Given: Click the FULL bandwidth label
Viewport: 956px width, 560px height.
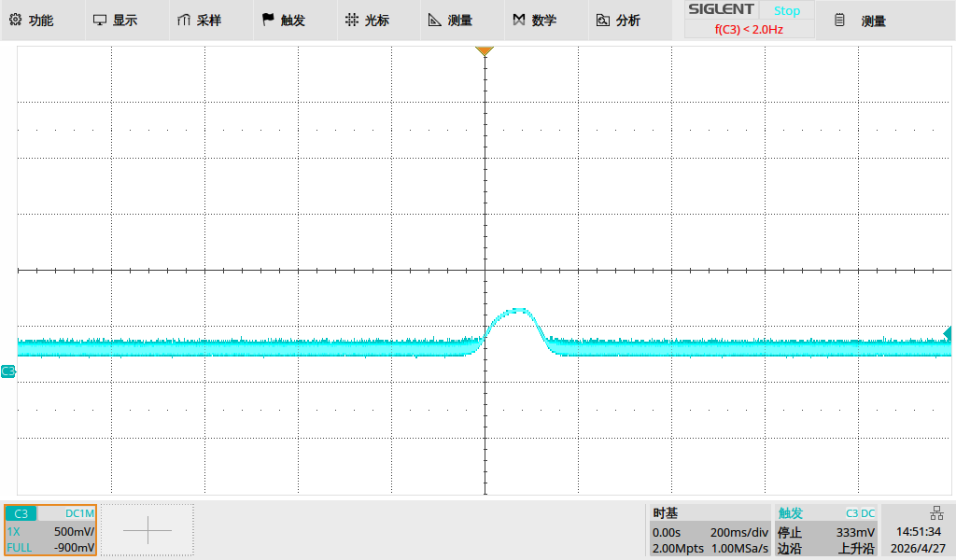Looking at the screenshot, I should click(x=20, y=547).
